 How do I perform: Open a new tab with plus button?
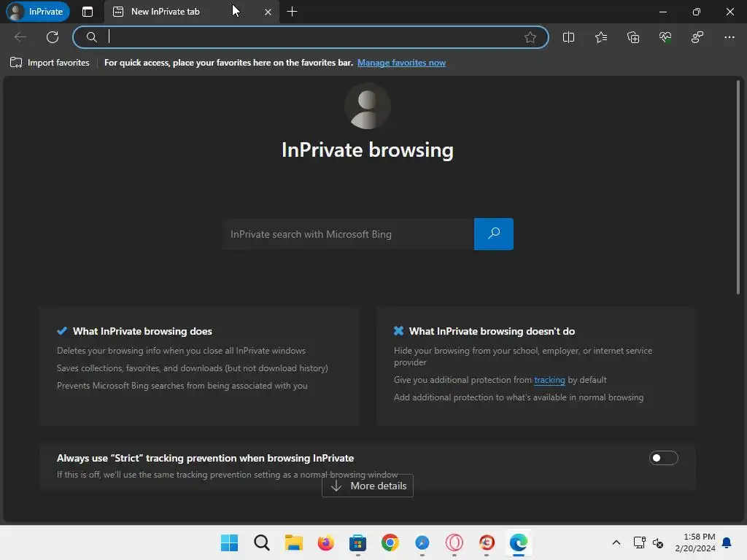(x=292, y=12)
